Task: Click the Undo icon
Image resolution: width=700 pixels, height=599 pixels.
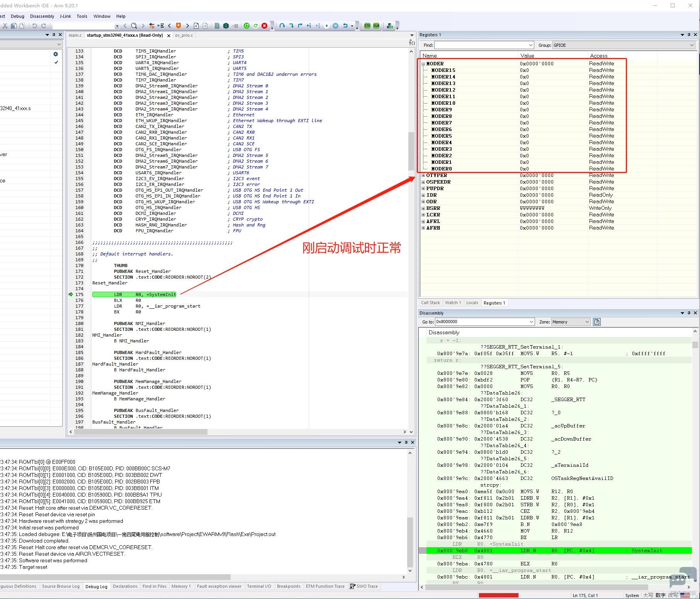Action: (x=34, y=26)
